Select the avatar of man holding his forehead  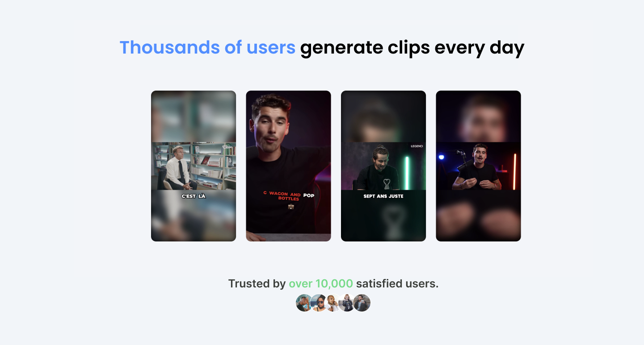[x=303, y=303]
